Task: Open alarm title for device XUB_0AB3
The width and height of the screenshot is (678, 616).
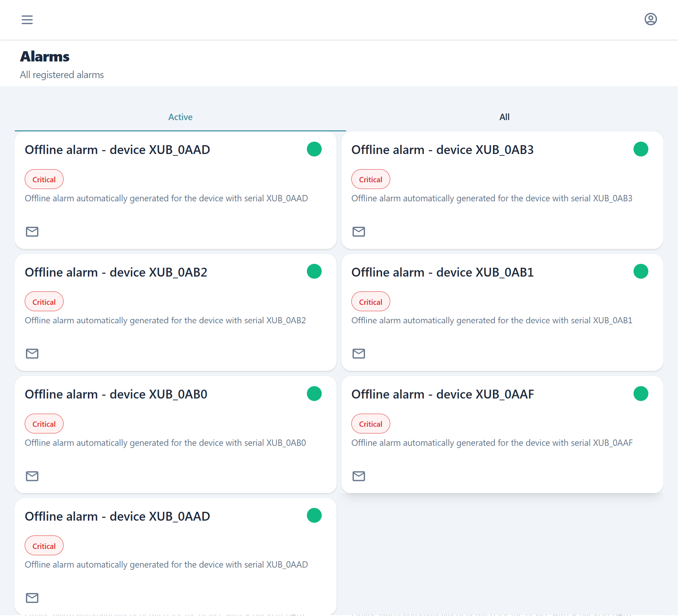Action: coord(442,150)
